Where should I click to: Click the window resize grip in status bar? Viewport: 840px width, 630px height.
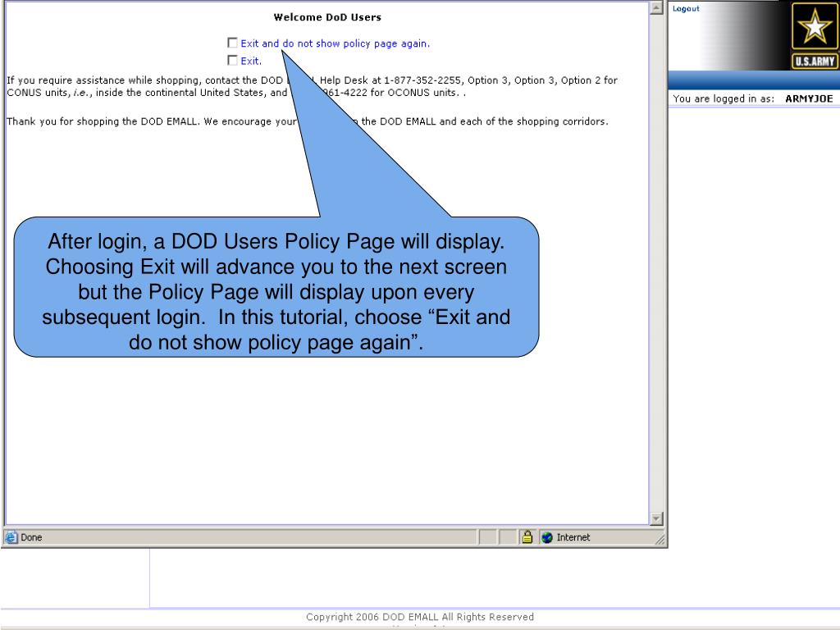[x=660, y=540]
